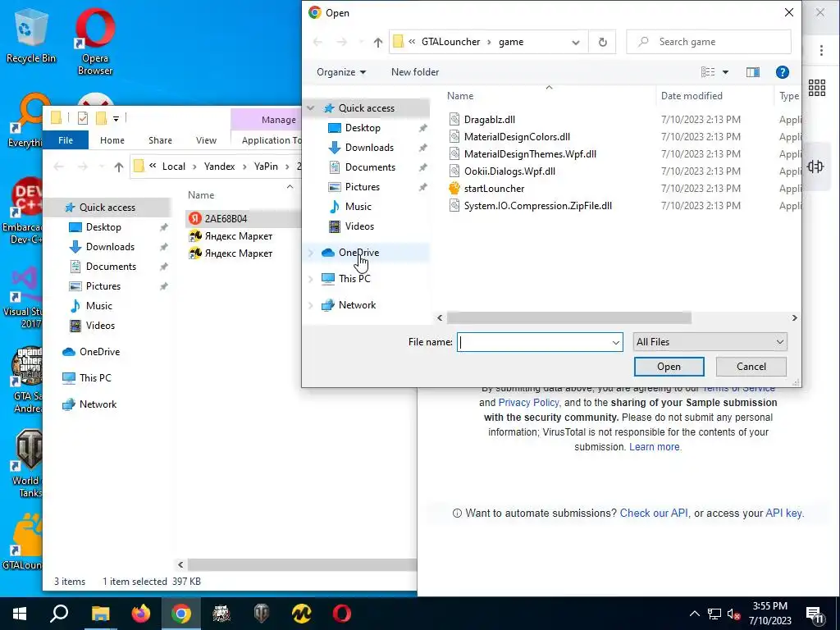The width and height of the screenshot is (840, 630).
Task: Launch Opera Browser desktop shortcut
Action: 95,42
